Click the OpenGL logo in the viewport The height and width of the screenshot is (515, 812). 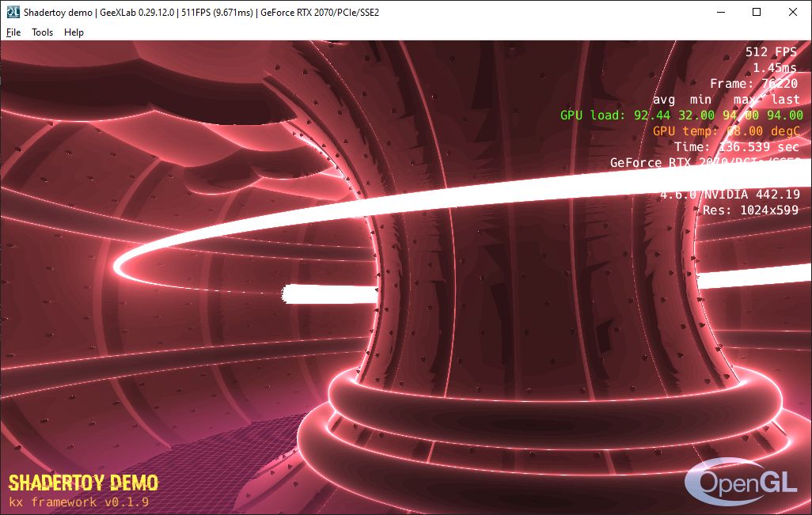click(x=742, y=483)
